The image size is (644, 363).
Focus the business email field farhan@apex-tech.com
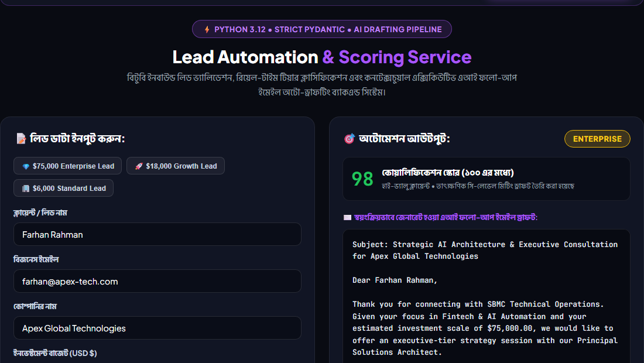(x=157, y=281)
